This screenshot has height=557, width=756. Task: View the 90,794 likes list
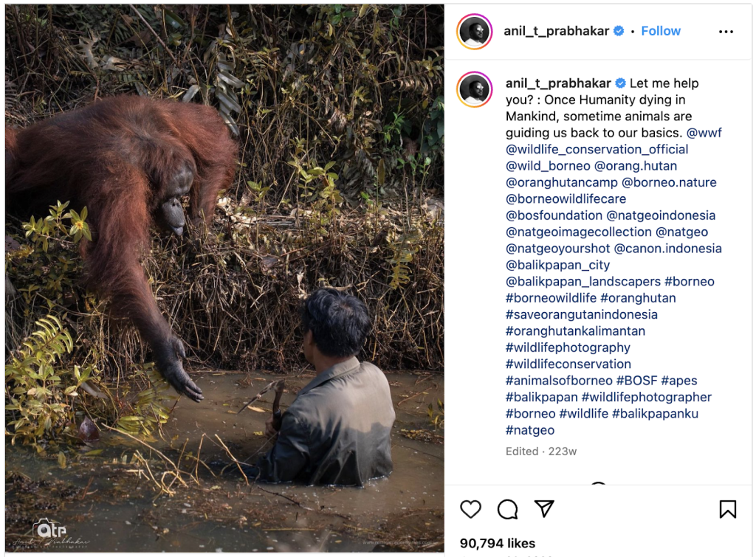pyautogui.click(x=497, y=544)
